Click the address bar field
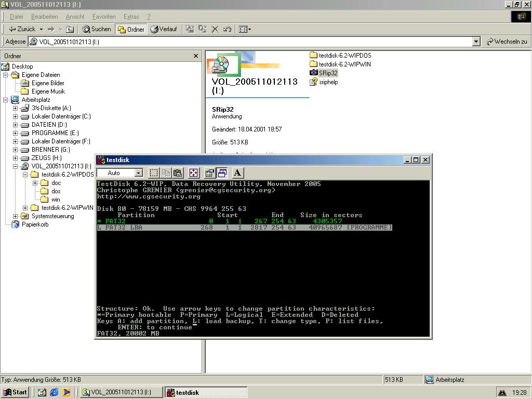Viewport: 532px width, 399px height. (x=250, y=42)
